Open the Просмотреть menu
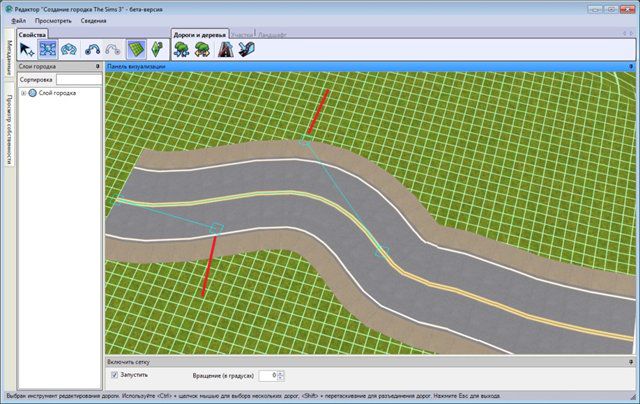 [x=52, y=20]
